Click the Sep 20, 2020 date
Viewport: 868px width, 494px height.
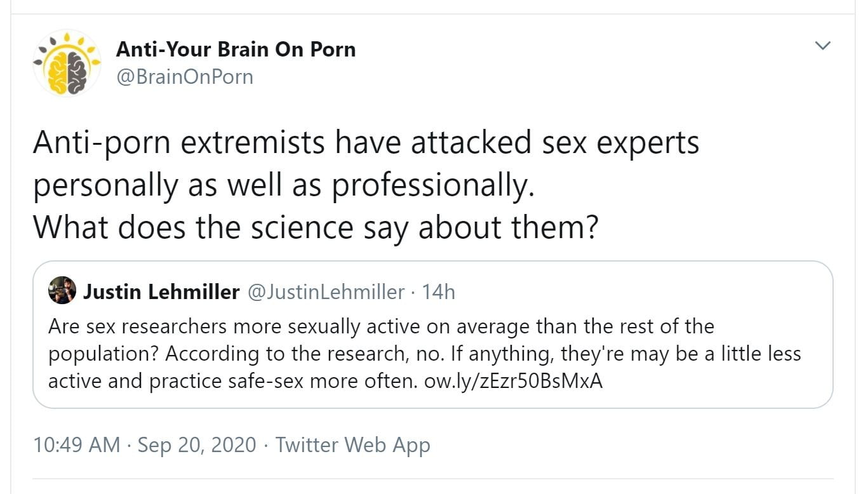pyautogui.click(x=197, y=444)
